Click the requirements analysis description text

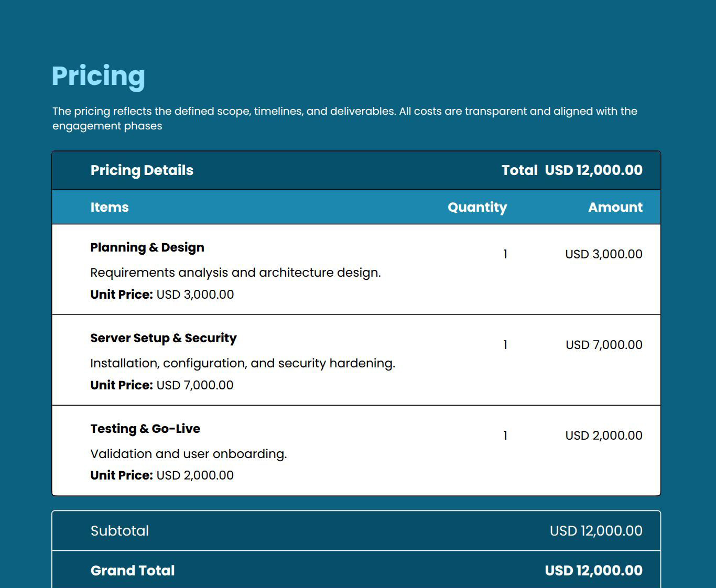coord(235,273)
